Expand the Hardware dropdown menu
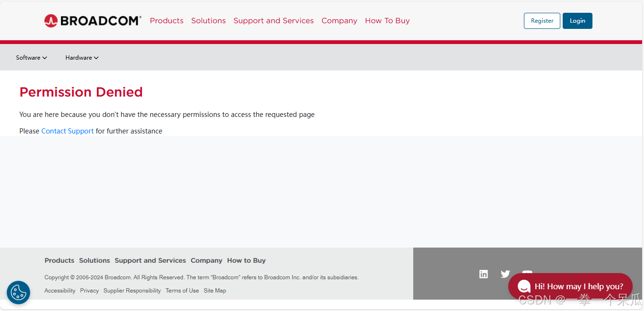Image resolution: width=644 pixels, height=311 pixels. click(x=82, y=58)
